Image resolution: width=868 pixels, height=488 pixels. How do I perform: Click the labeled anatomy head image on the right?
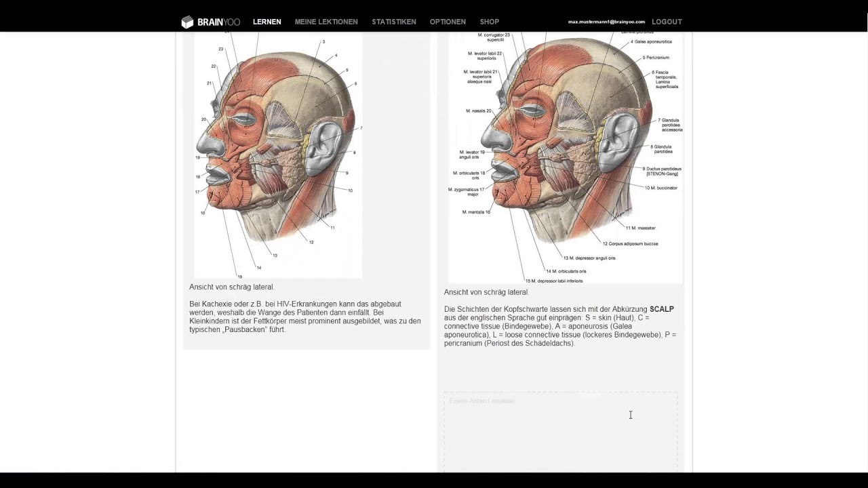565,157
